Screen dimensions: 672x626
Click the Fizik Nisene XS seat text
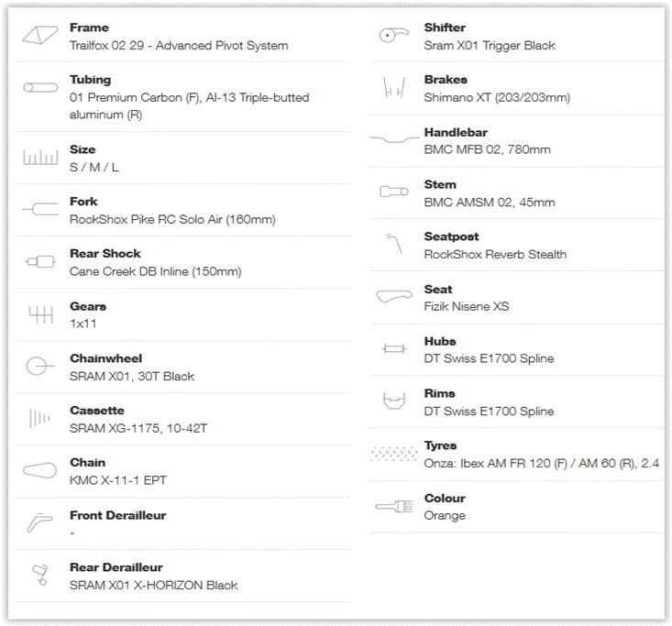pos(467,306)
